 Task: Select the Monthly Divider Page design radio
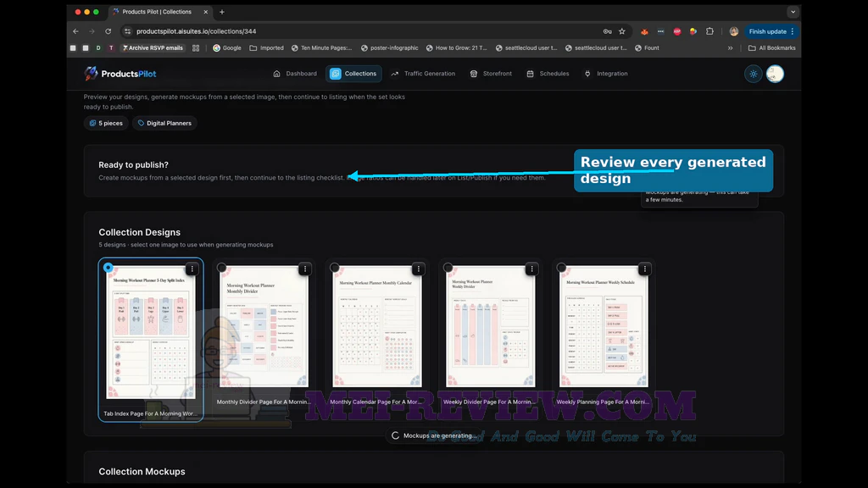pyautogui.click(x=221, y=268)
